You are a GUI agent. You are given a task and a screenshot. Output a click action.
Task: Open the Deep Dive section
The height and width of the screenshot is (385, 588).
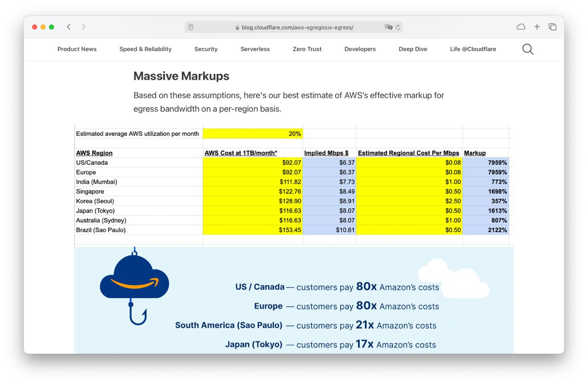click(x=413, y=49)
